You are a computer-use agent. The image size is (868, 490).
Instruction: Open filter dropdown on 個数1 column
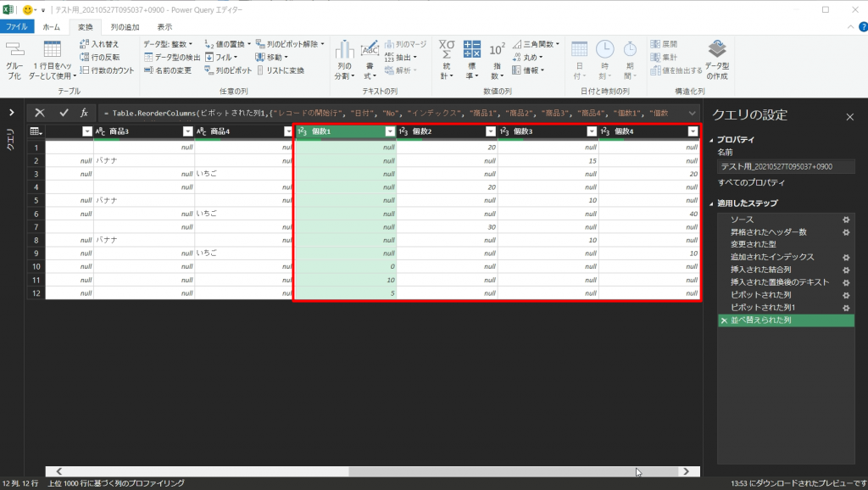click(x=389, y=131)
